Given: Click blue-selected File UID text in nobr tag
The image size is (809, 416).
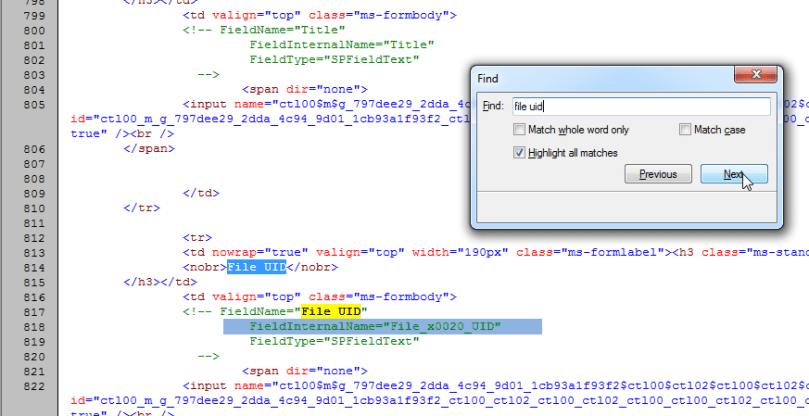Looking at the screenshot, I should coord(256,267).
